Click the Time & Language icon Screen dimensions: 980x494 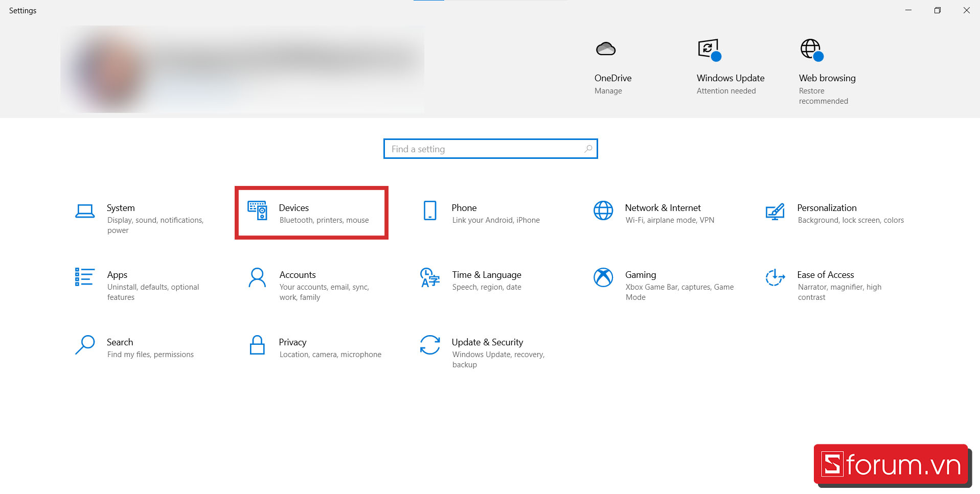(430, 277)
